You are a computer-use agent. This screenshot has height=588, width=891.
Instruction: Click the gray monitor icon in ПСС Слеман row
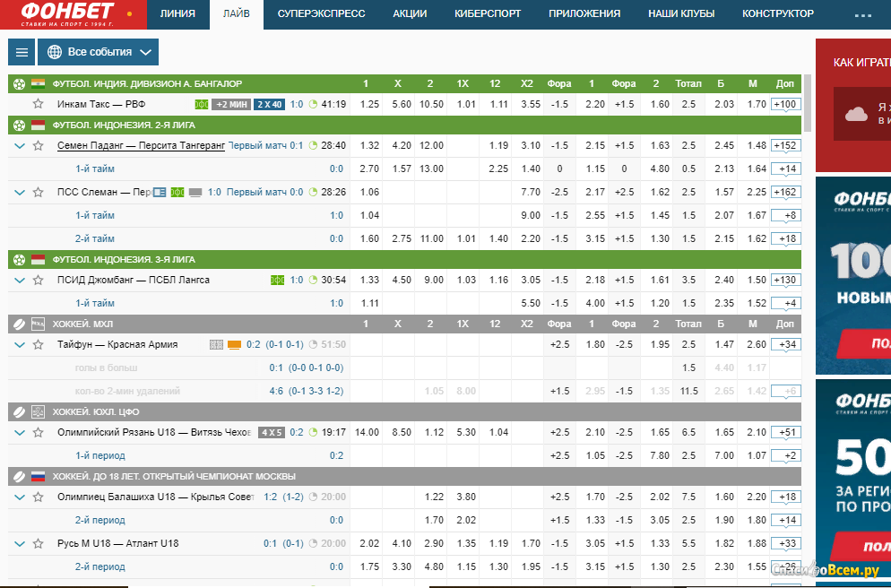195,192
